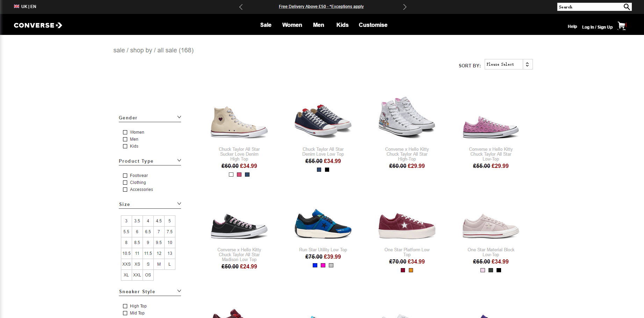Open Chuck Taylor Sucker Love Denim High Top
The width and height of the screenshot is (644, 318).
pyautogui.click(x=239, y=154)
